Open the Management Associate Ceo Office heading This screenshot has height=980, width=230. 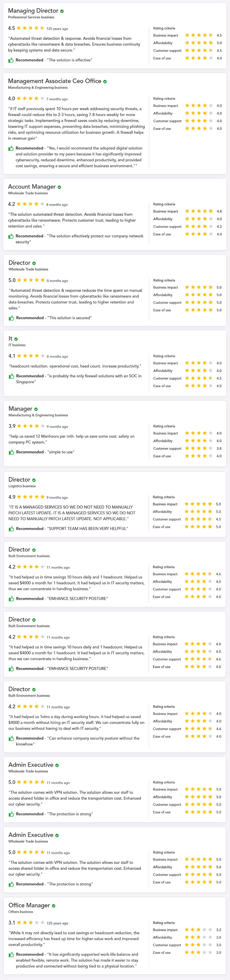[x=54, y=81]
